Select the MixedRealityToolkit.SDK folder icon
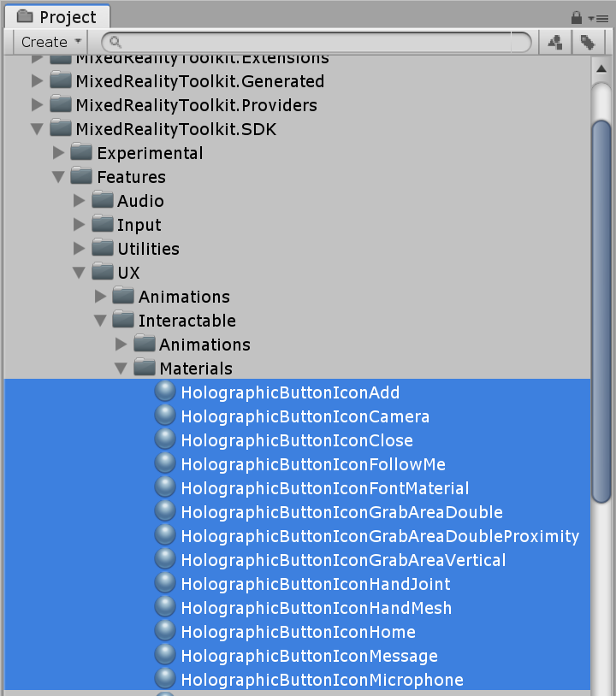This screenshot has width=616, height=696. click(x=61, y=128)
